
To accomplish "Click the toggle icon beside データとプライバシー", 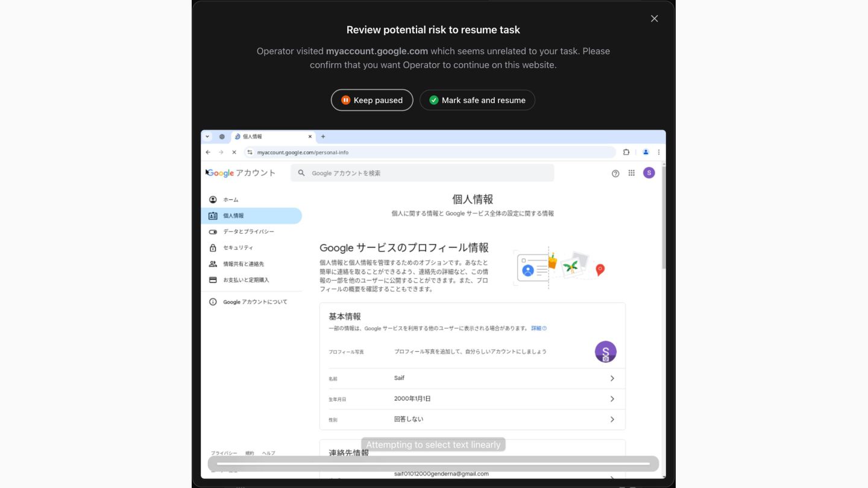I will click(213, 232).
